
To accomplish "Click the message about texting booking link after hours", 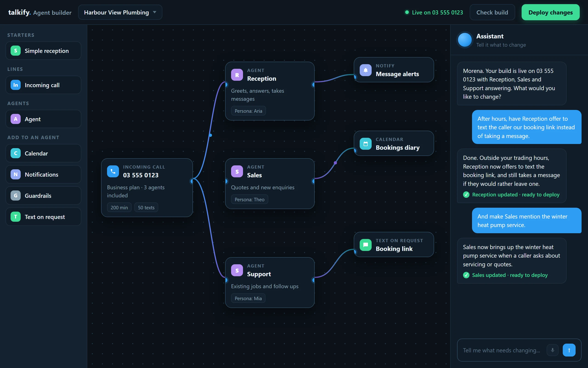I will click(x=526, y=127).
